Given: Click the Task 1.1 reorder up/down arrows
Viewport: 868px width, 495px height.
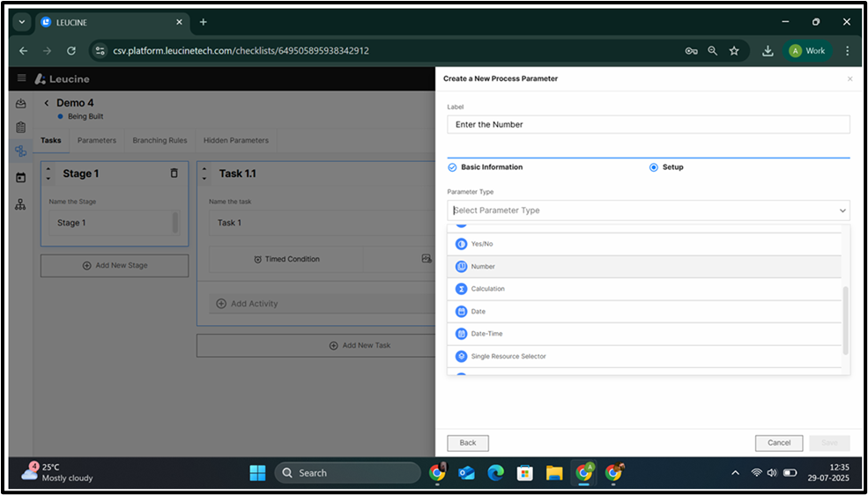Looking at the screenshot, I should coord(205,174).
